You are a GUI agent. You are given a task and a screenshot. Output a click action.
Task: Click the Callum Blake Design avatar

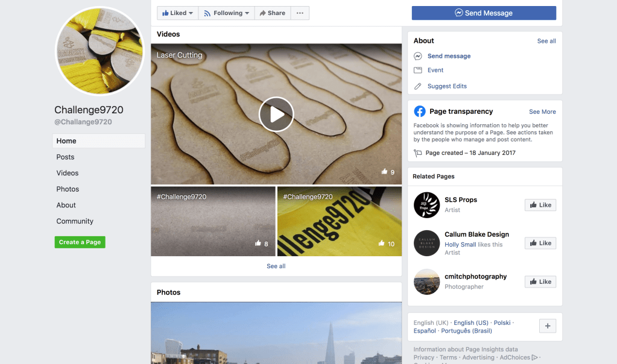[426, 243]
